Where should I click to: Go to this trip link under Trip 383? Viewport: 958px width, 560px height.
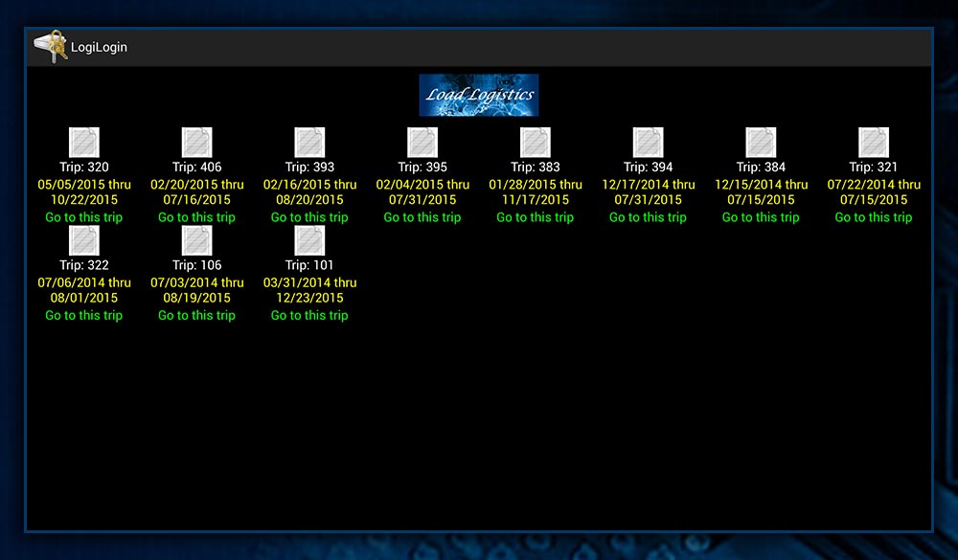coord(536,217)
